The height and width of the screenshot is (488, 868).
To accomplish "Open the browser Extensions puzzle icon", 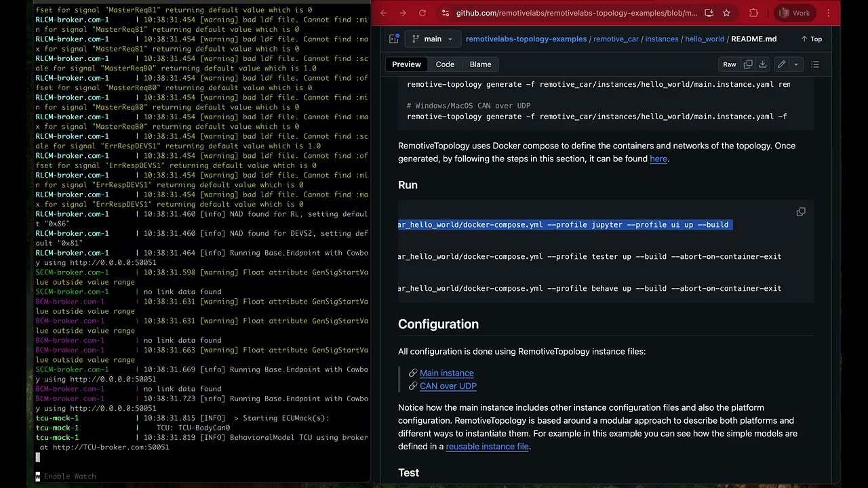I will (753, 13).
